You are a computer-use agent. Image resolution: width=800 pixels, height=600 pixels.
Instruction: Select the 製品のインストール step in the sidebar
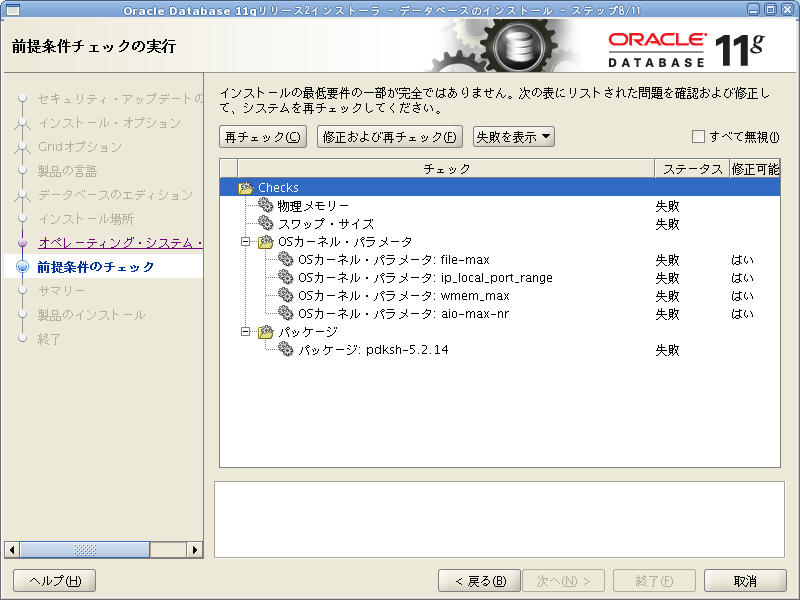(x=91, y=315)
